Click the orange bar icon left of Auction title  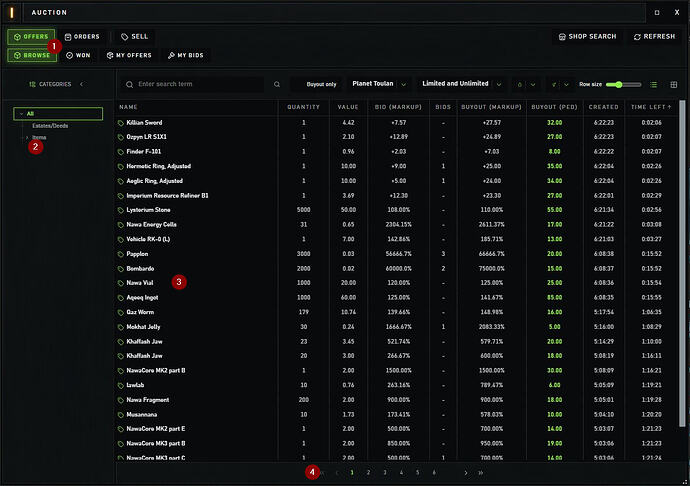[x=11, y=12]
